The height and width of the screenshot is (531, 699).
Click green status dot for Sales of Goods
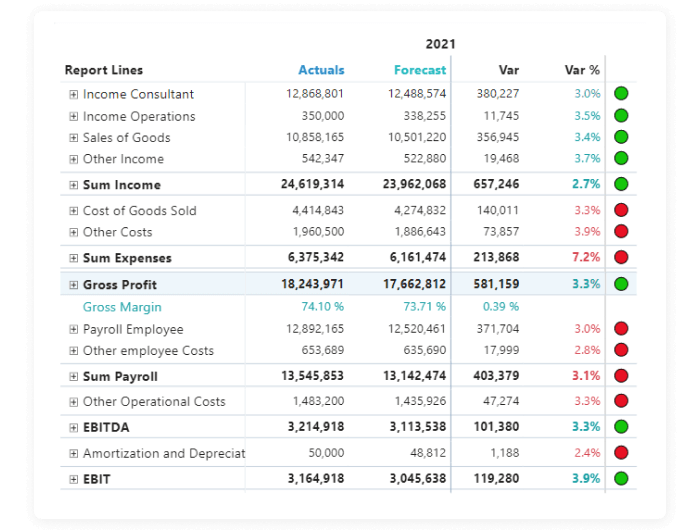tap(621, 137)
